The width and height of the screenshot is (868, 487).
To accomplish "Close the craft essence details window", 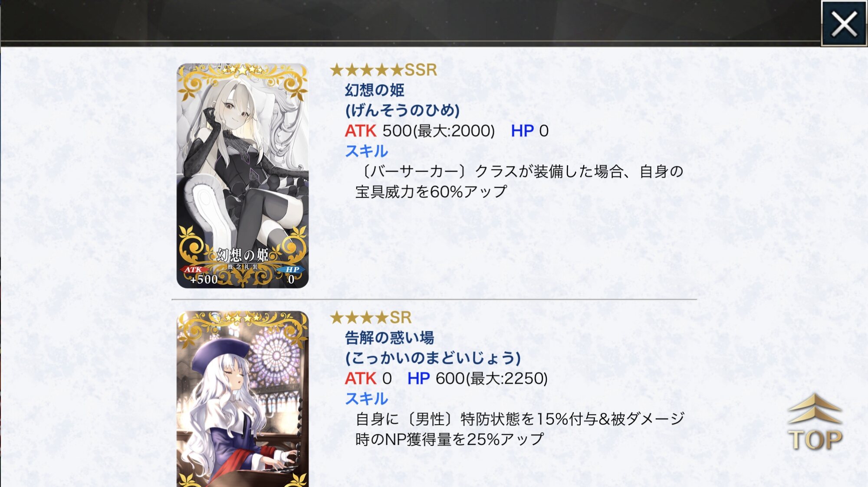I will point(844,23).
